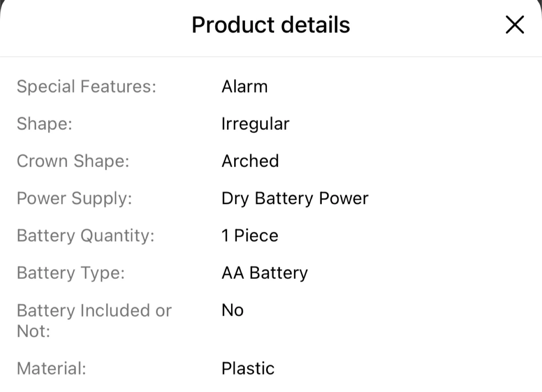The height and width of the screenshot is (392, 542).
Task: Select the Power Supply label
Action: (x=75, y=198)
